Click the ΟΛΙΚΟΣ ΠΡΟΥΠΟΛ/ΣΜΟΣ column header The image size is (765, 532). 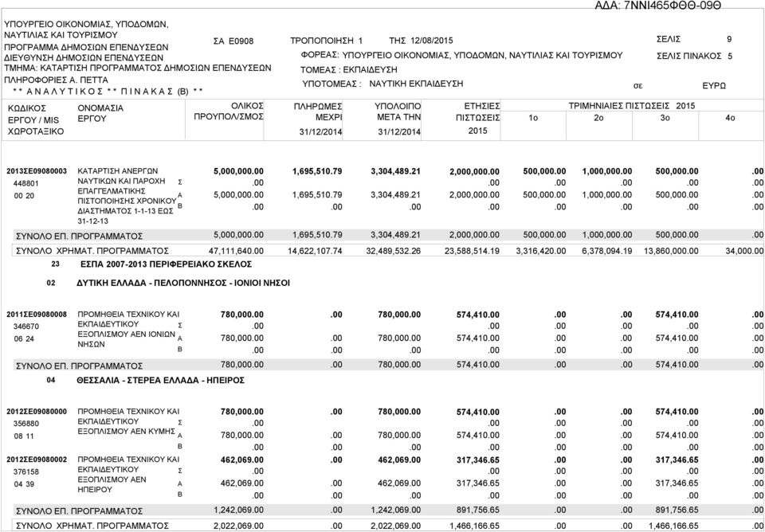229,111
